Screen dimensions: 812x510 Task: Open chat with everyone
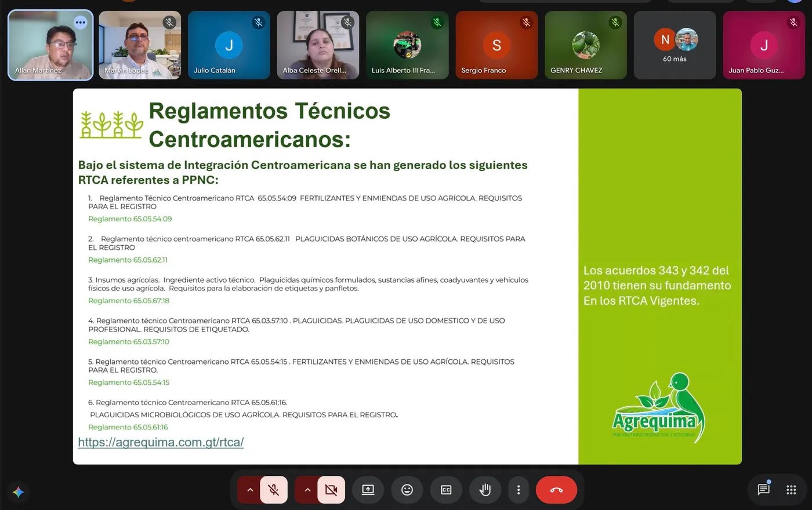(764, 490)
